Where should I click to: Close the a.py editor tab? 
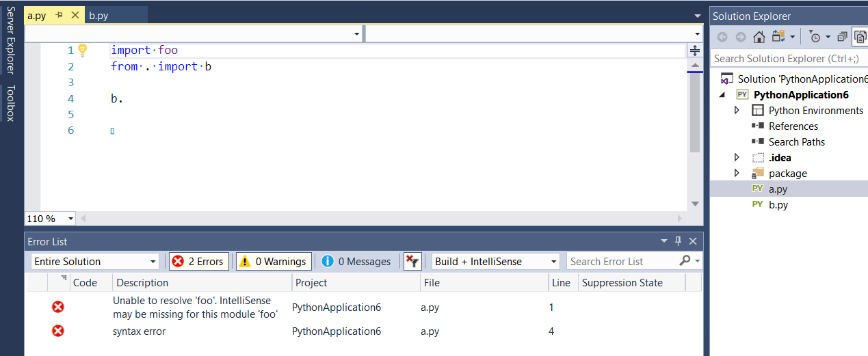[x=75, y=15]
